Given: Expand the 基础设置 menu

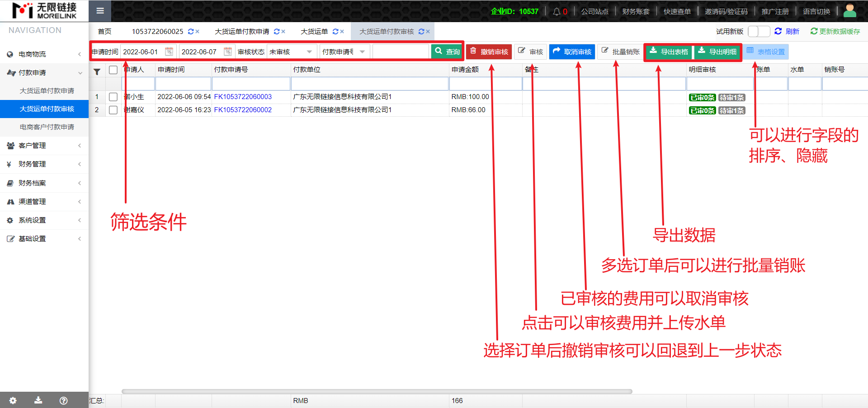Looking at the screenshot, I should (x=80, y=239).
